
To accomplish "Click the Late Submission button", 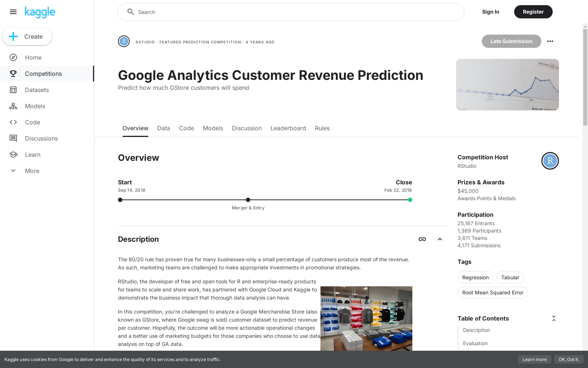I will [x=511, y=41].
